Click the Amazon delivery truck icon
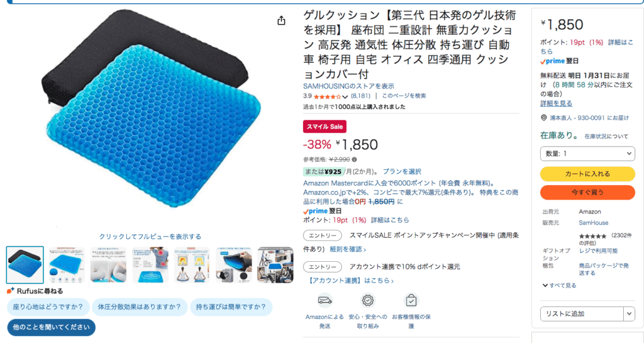 (325, 301)
